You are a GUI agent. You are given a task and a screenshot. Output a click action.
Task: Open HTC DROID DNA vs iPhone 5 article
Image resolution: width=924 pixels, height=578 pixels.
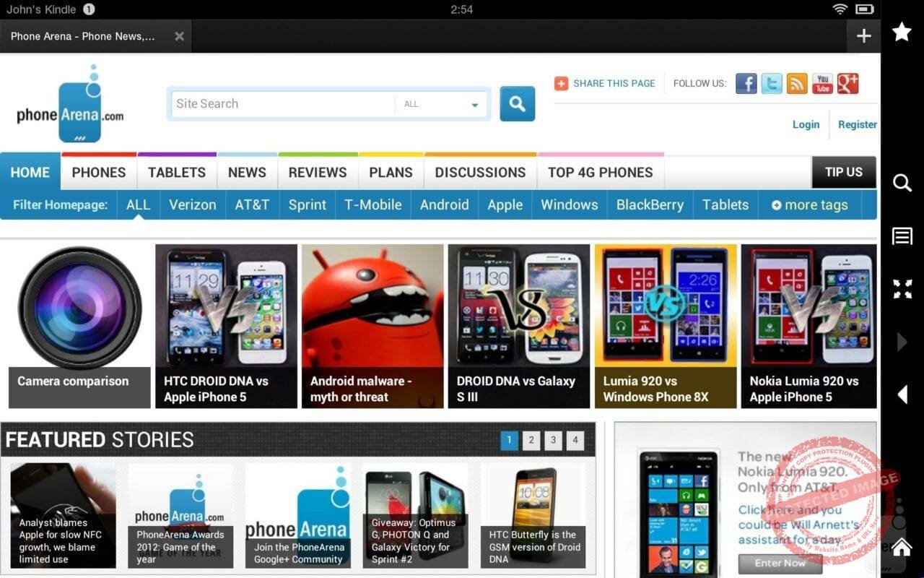pyautogui.click(x=226, y=326)
